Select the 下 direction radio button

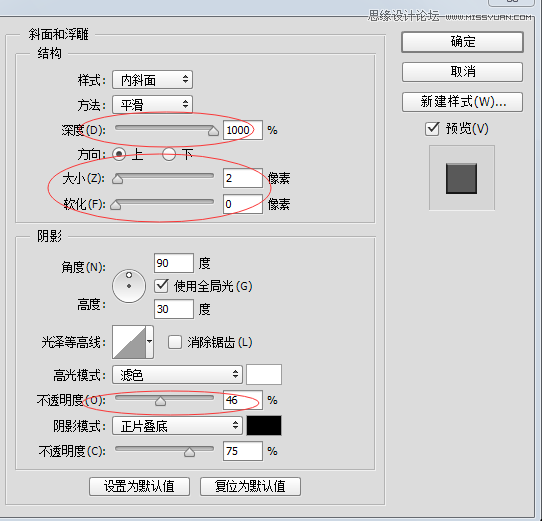click(169, 154)
